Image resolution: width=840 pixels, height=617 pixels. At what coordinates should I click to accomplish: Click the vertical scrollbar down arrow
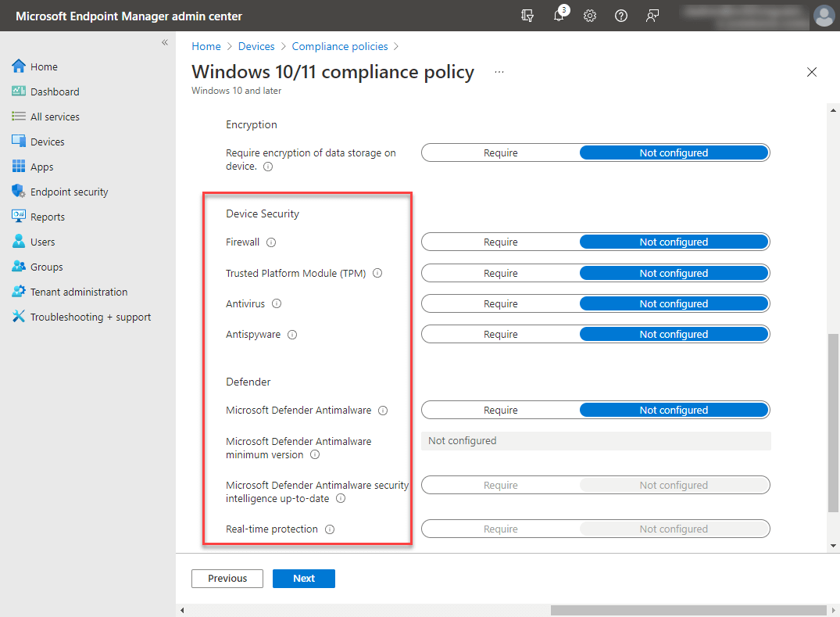(x=832, y=547)
